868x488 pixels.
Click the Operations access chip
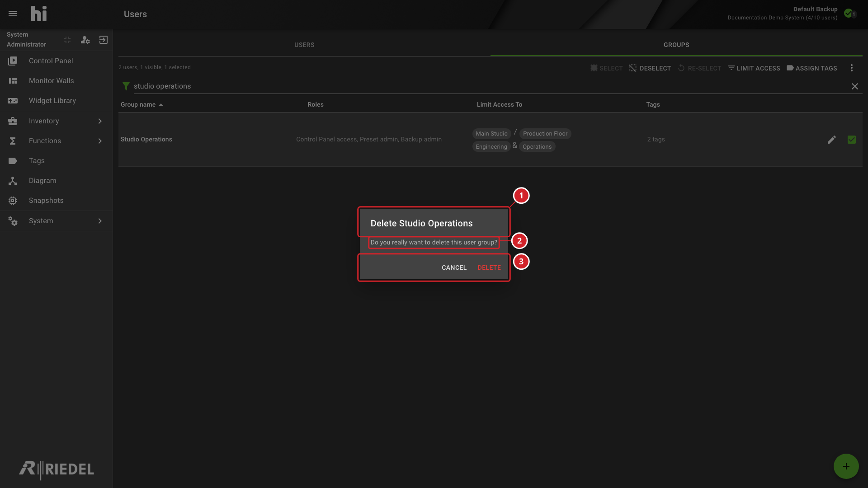pos(537,147)
